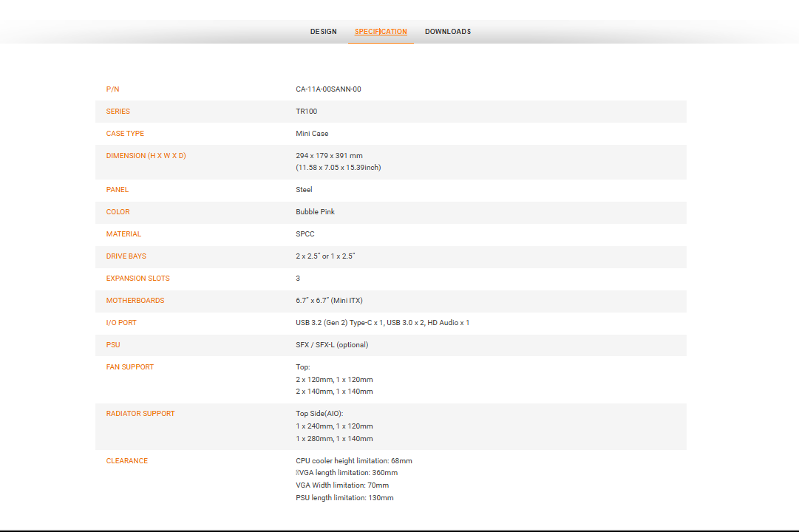The image size is (799, 532).
Task: Click the Drive Bays row label
Action: click(126, 256)
